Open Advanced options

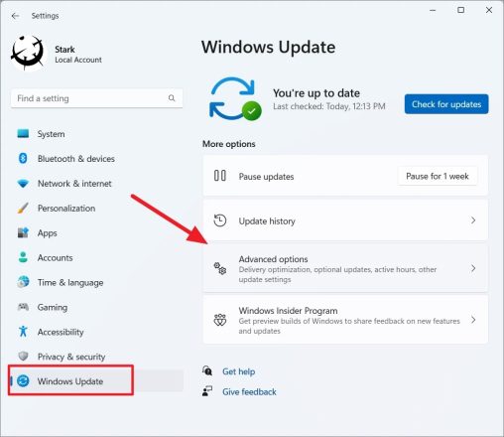[x=345, y=268]
